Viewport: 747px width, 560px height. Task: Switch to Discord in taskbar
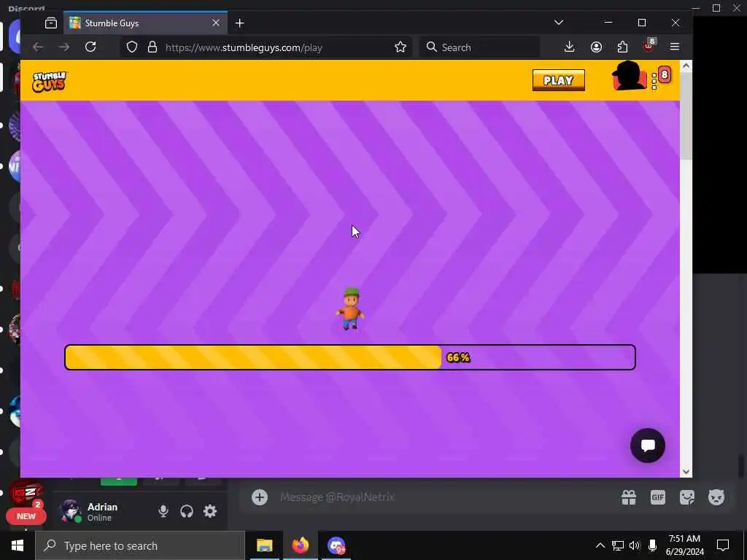pyautogui.click(x=336, y=545)
